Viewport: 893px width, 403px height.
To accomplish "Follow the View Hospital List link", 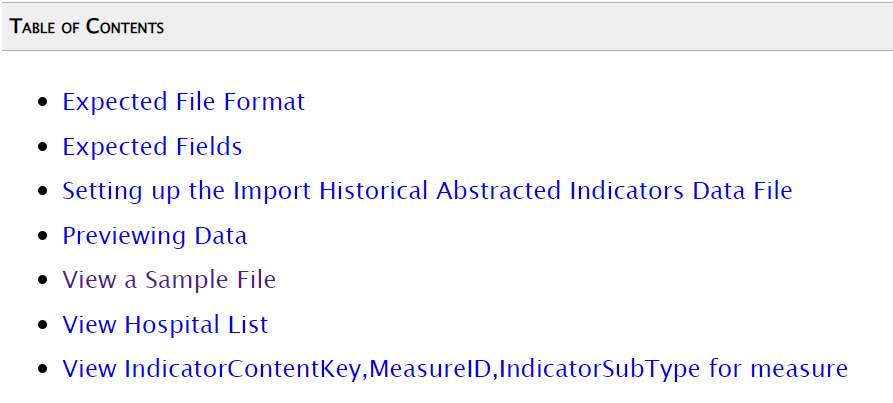I will (x=165, y=324).
